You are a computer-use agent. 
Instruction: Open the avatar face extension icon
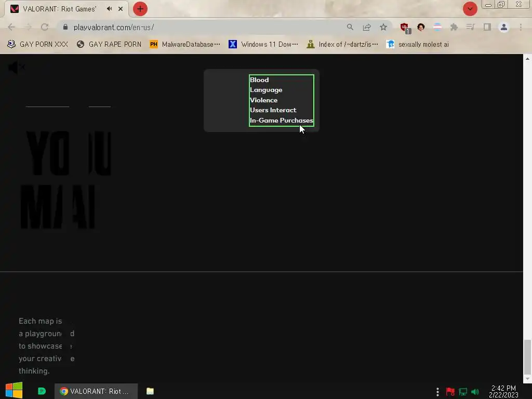(x=421, y=27)
